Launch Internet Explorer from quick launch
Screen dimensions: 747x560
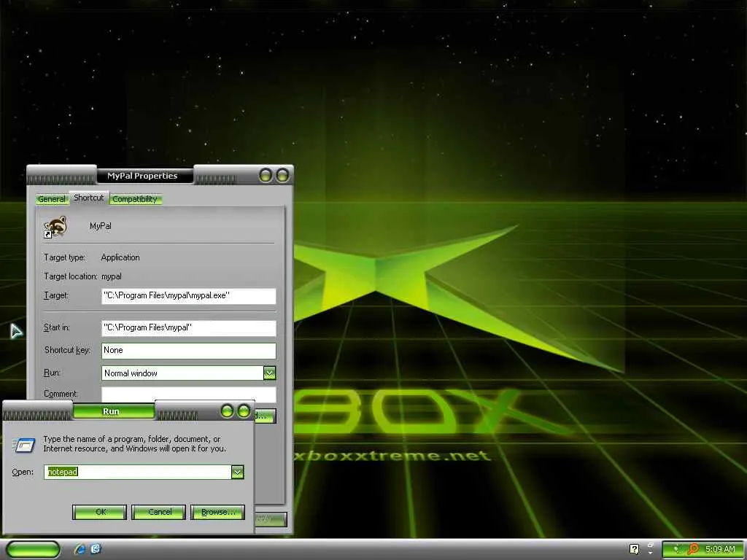[x=80, y=549]
